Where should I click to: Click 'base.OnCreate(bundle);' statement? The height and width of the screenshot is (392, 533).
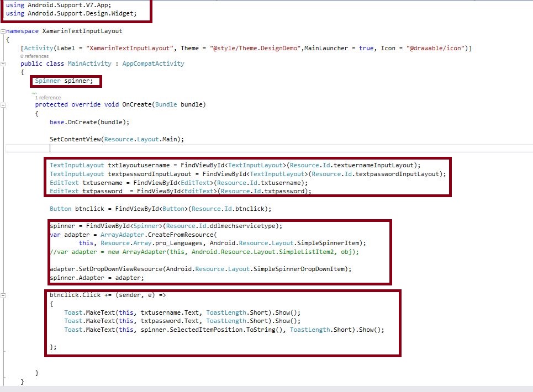(x=89, y=122)
